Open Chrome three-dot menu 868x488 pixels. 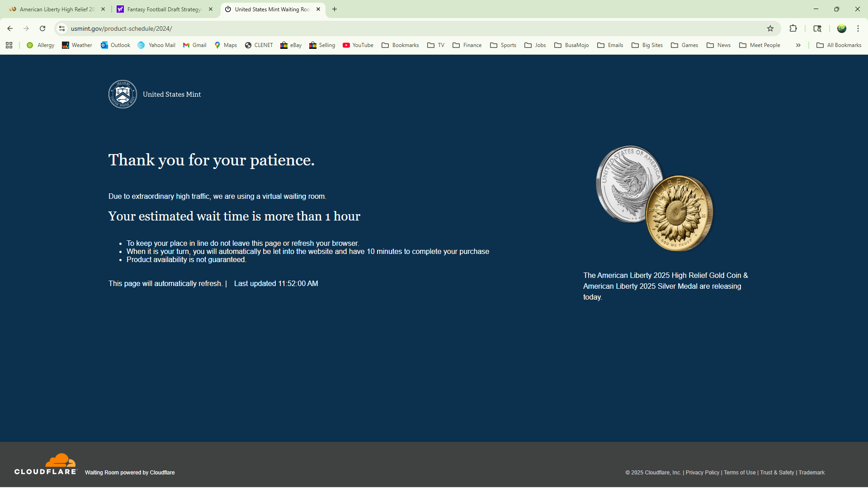click(858, 28)
